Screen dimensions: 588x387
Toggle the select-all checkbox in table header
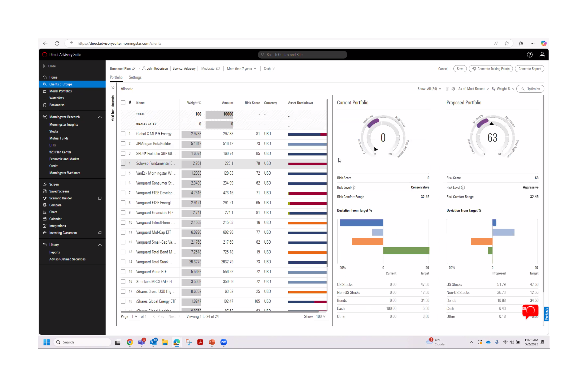pos(123,103)
